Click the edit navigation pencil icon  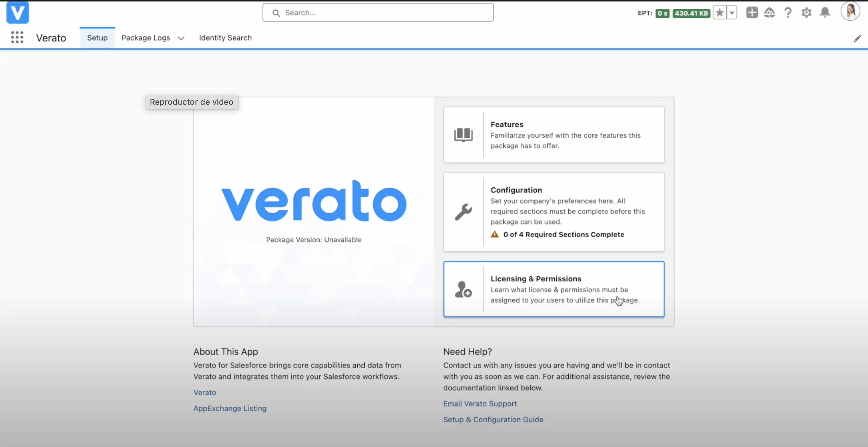click(857, 38)
